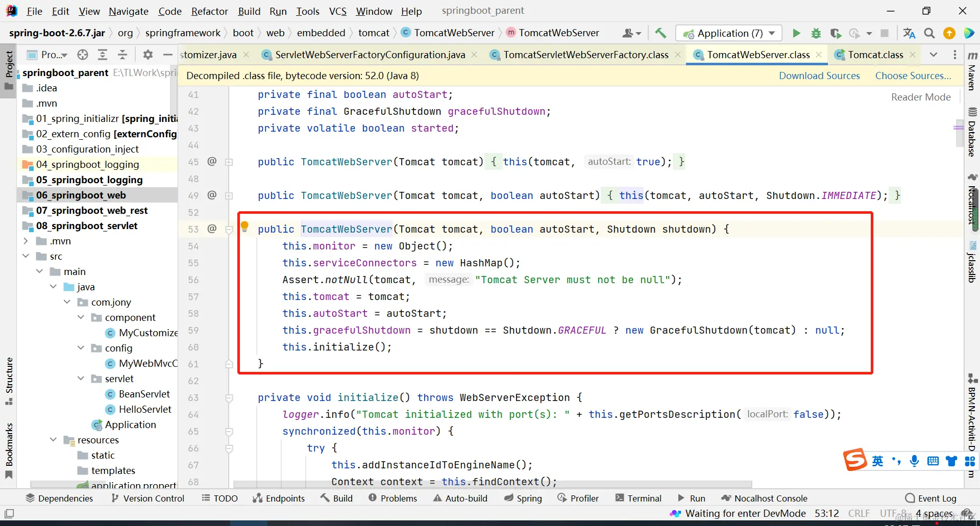Select the HelloServlet class in tree
Viewport: 980px width, 526px height.
click(145, 409)
